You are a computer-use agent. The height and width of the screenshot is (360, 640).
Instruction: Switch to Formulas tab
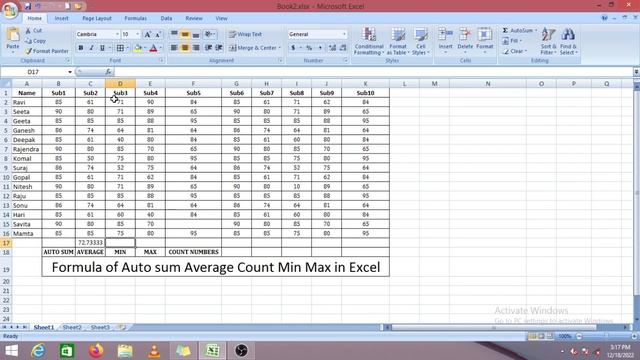point(136,18)
